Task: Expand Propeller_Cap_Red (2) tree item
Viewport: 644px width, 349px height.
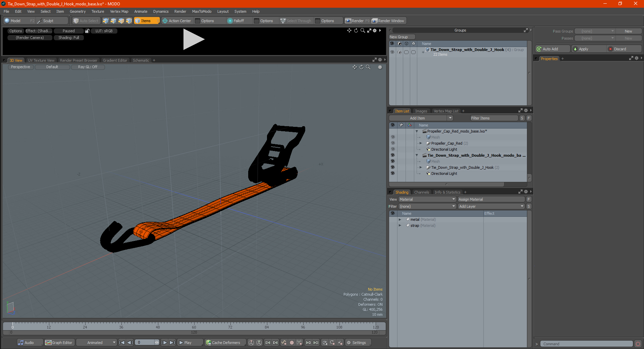Action: point(421,143)
